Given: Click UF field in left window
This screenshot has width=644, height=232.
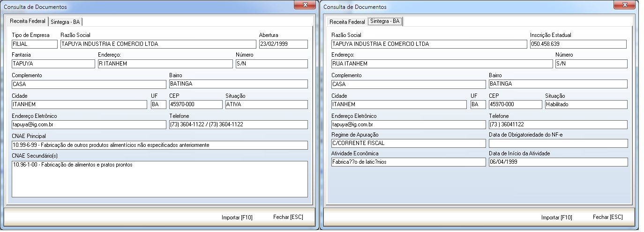Looking at the screenshot, I should coord(158,104).
